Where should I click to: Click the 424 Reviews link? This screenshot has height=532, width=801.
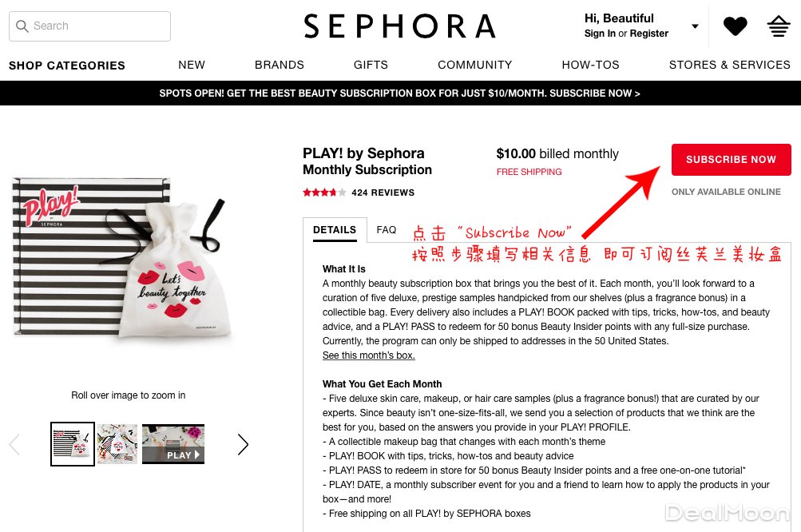383,193
